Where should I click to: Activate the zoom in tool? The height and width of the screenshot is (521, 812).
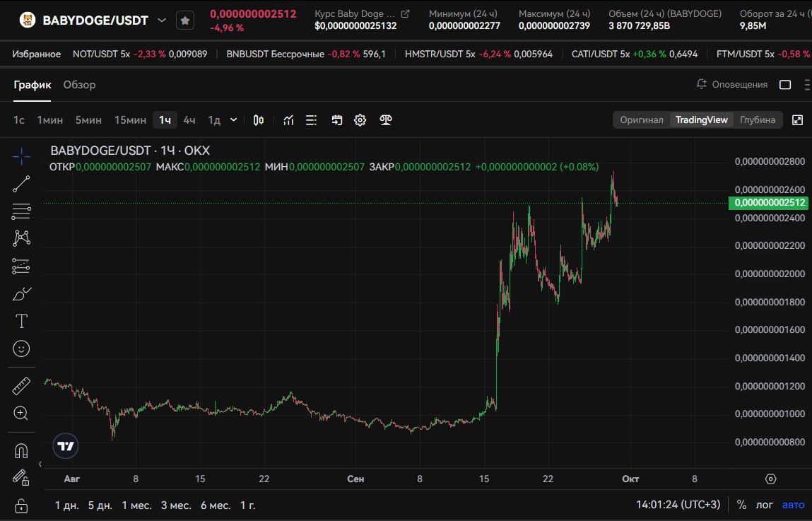(x=21, y=414)
